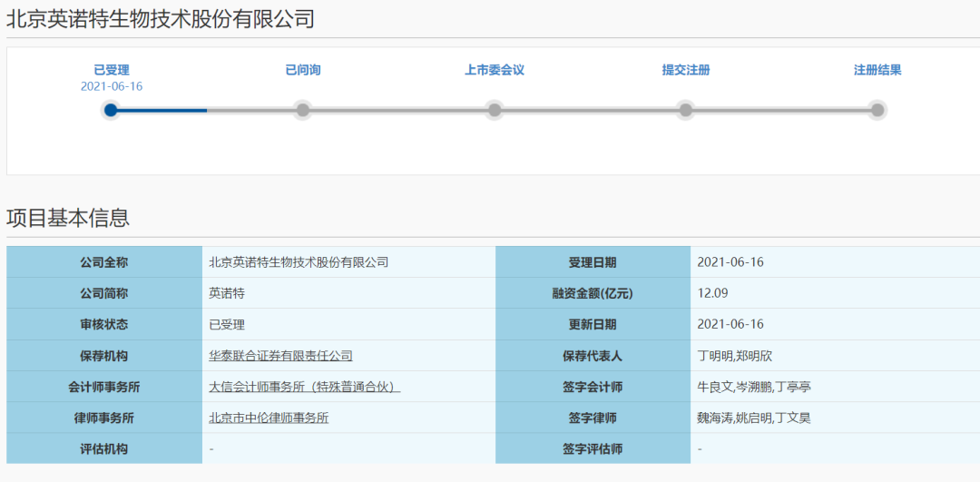This screenshot has height=482, width=980.
Task: Click the 会计师事务所 header cell
Action: (104, 387)
